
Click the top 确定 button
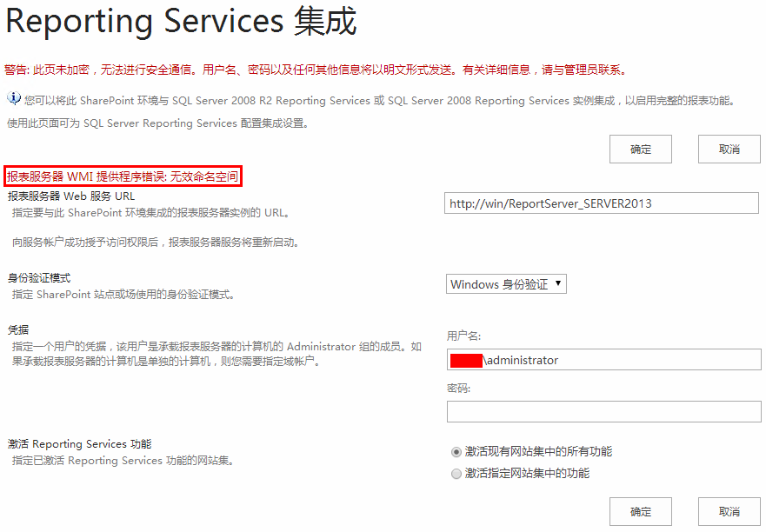click(641, 149)
